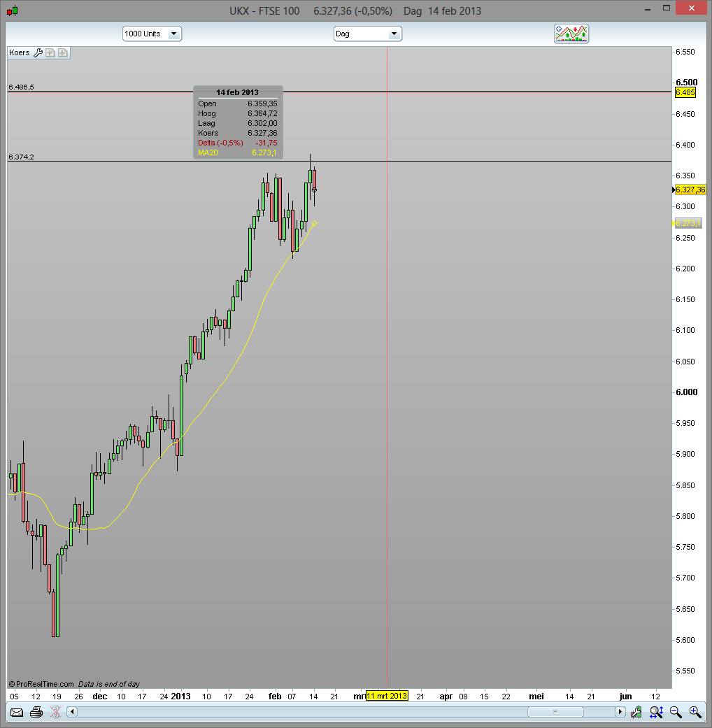712x728 pixels.
Task: Click the candlestick app icon in title bar
Action: pyautogui.click(x=13, y=10)
